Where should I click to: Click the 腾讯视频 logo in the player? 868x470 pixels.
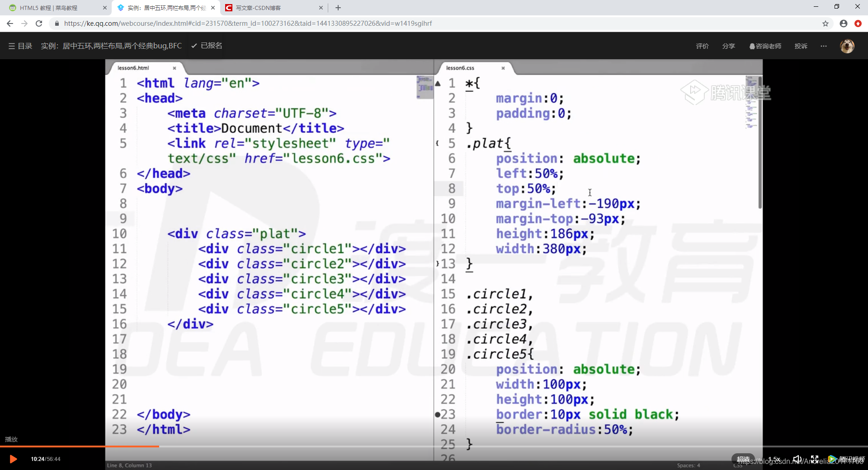tap(846, 459)
